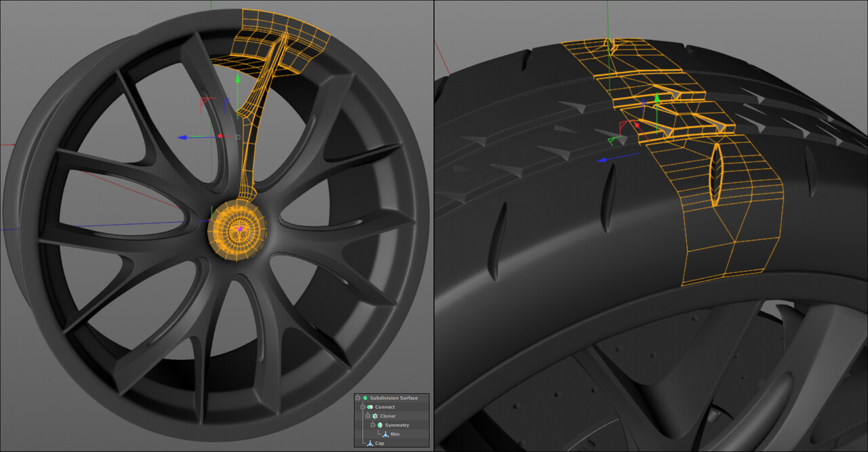
Task: Click the Symmetry object icon
Action: (380, 425)
